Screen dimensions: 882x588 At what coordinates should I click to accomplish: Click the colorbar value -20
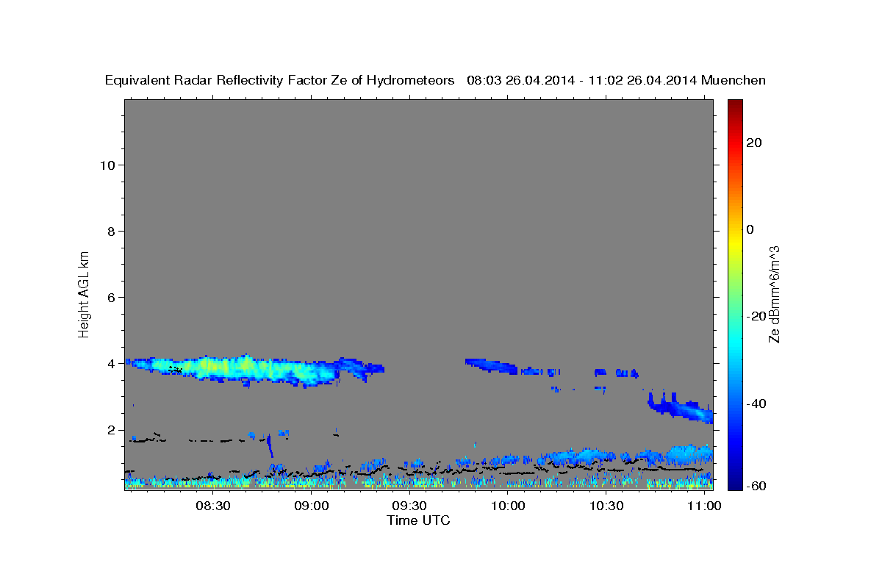756,316
